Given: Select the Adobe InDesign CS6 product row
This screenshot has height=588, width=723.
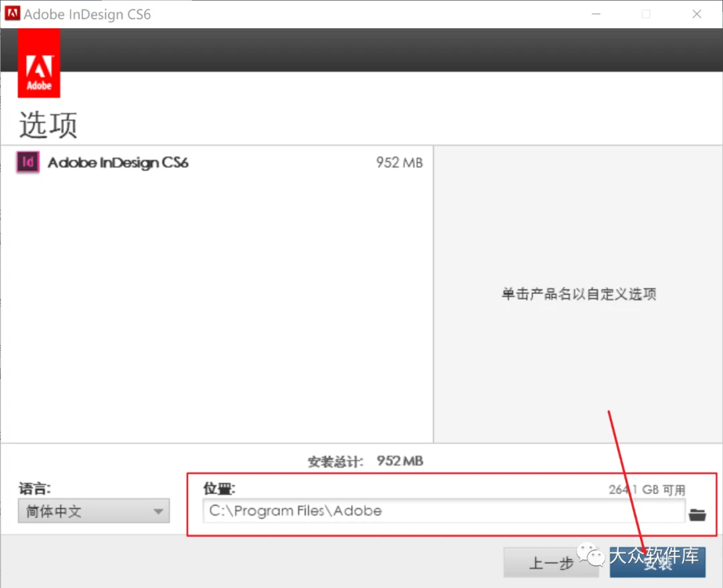Looking at the screenshot, I should pos(217,162).
